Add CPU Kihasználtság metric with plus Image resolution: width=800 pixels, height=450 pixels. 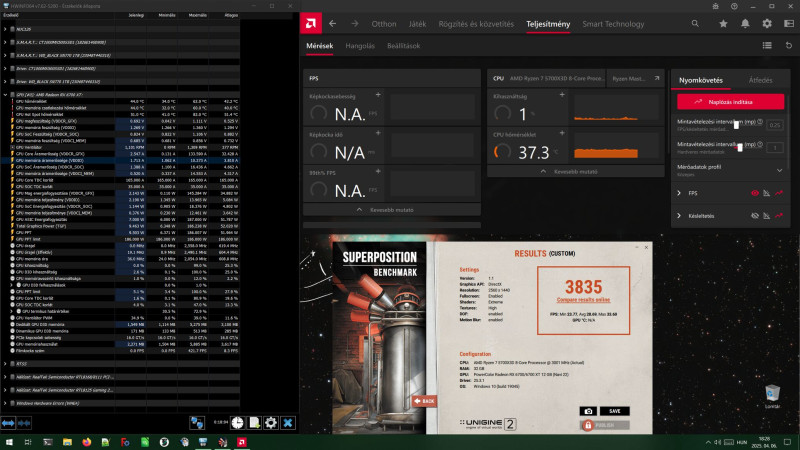[562, 95]
